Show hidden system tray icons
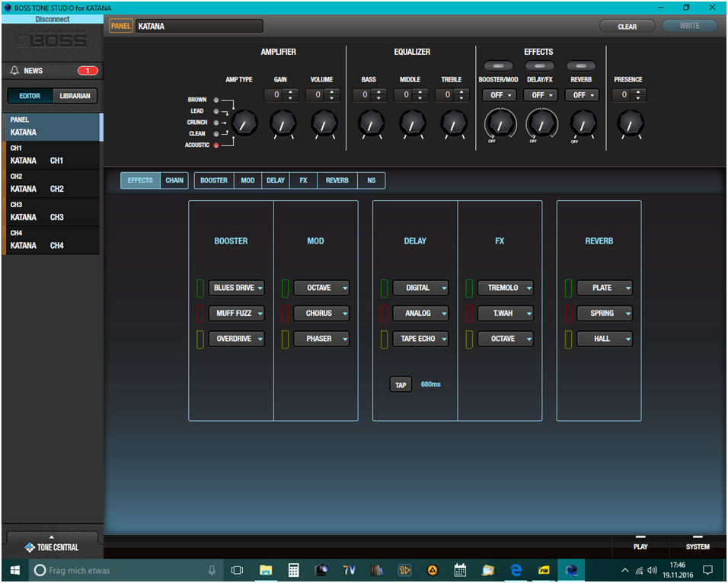This screenshot has width=728, height=583. pos(625,570)
